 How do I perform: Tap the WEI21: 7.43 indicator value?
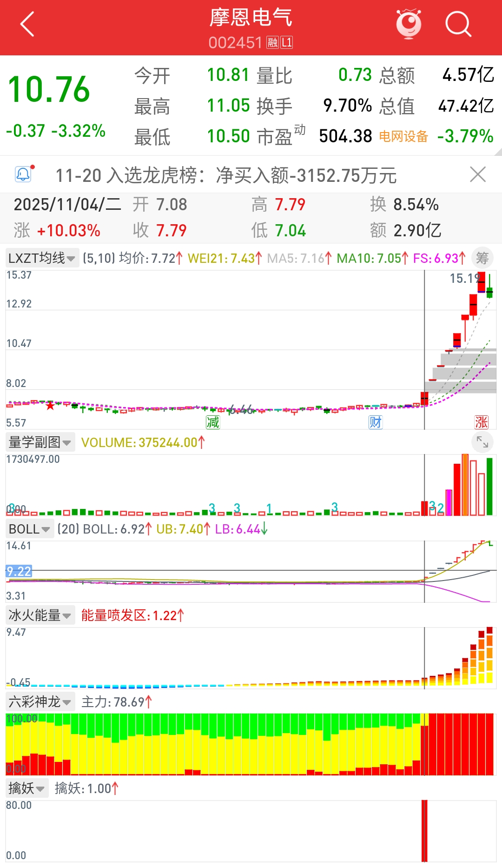(225, 258)
